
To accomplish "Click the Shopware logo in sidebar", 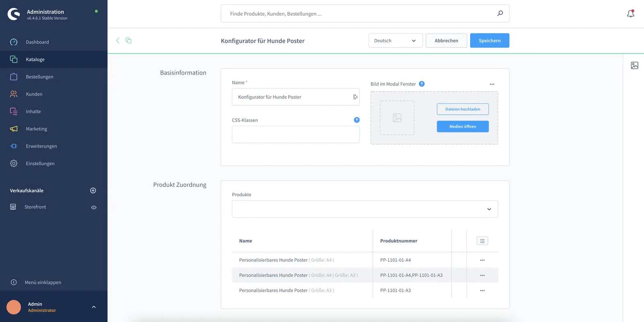I will point(14,14).
